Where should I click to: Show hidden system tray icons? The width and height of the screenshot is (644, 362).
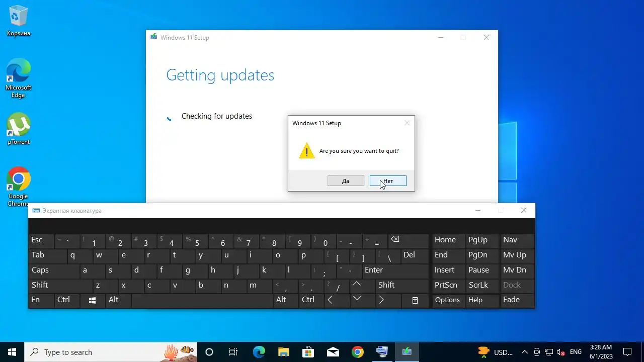point(525,352)
